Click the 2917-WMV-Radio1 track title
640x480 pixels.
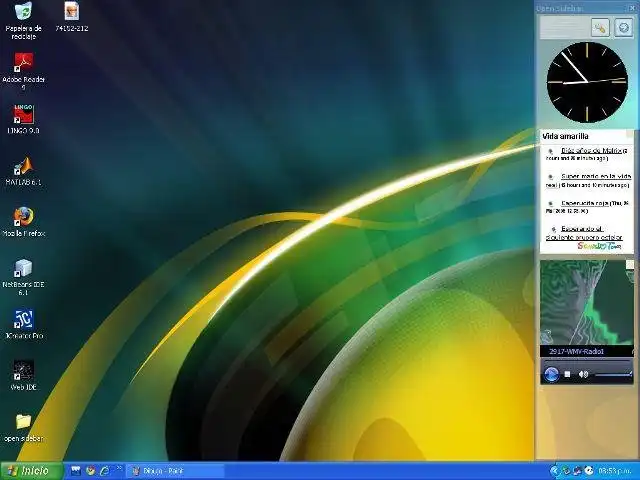(576, 351)
